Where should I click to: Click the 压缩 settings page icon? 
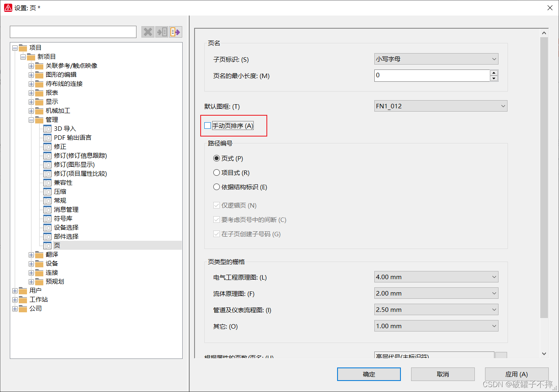[x=47, y=192]
